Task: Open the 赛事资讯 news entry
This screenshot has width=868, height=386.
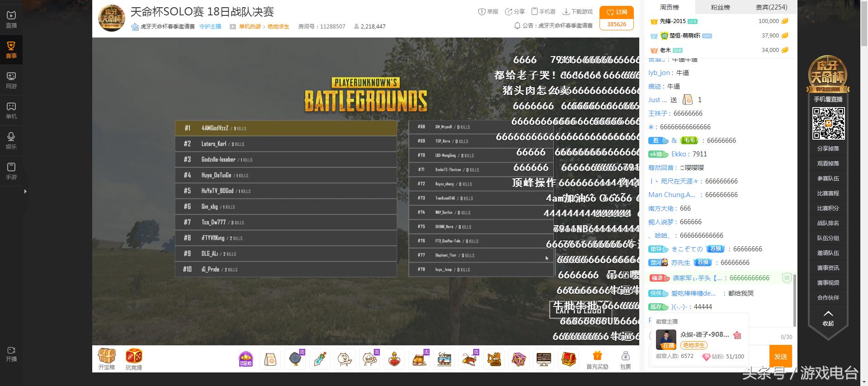Action: 828,268
